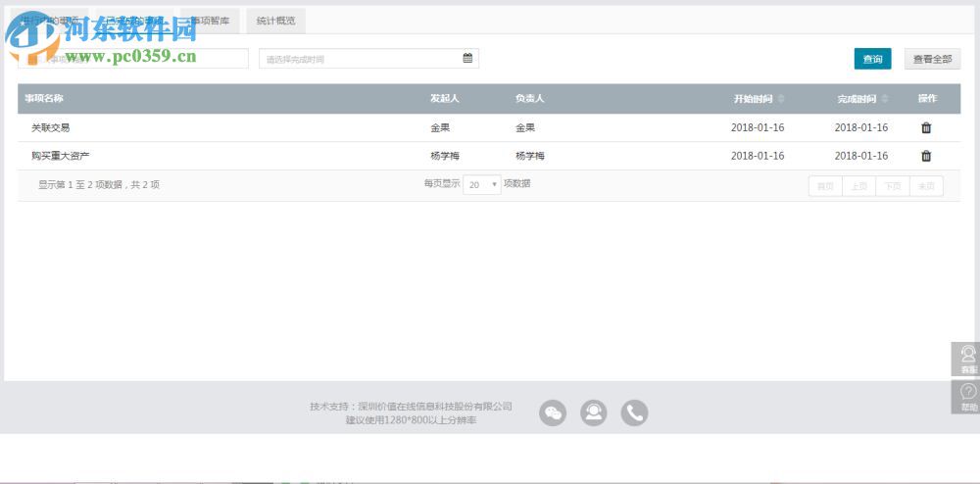Focus the 请选择完成时间 date field

pyautogui.click(x=368, y=59)
